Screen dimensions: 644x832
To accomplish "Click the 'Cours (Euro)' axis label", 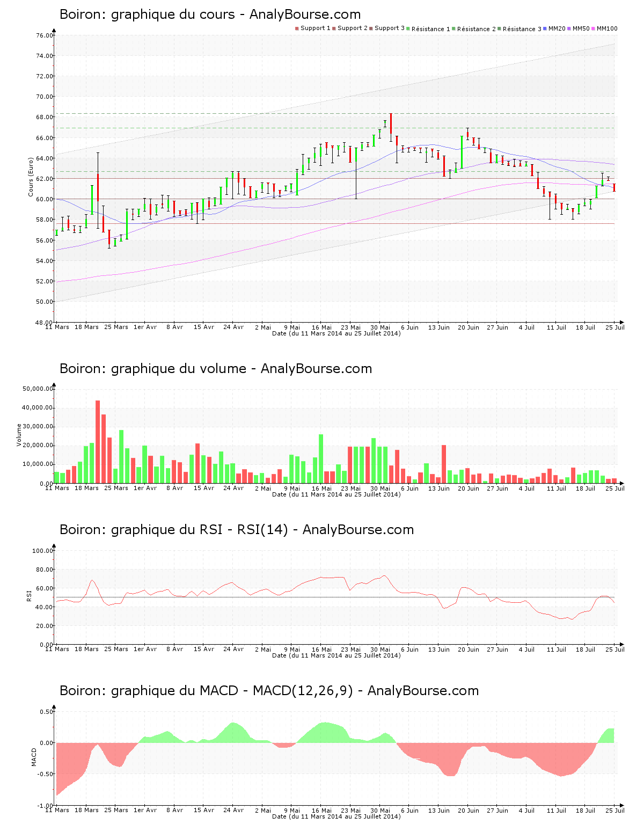I will click(x=31, y=177).
